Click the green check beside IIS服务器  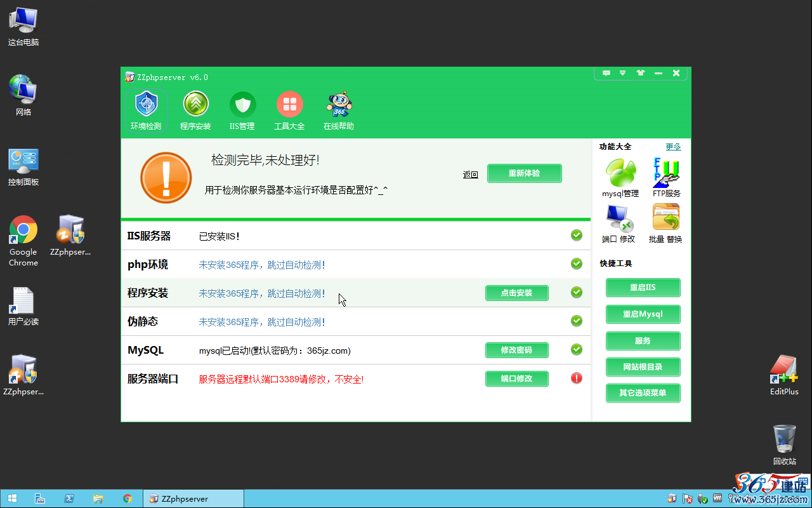tap(577, 236)
